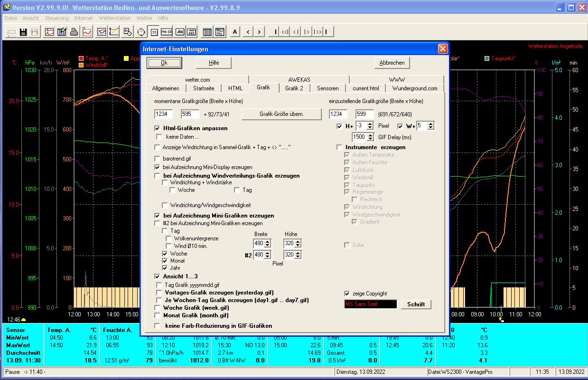
Task: Click the Abbrechen button
Action: pos(392,63)
